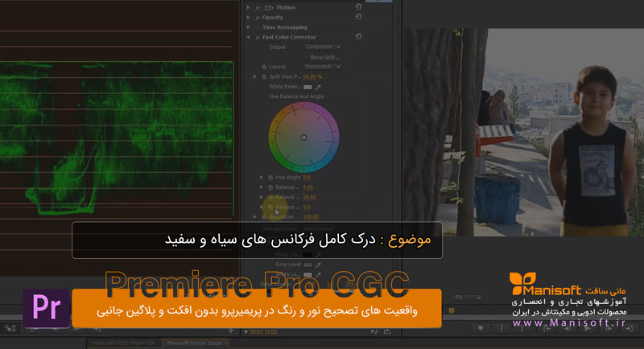This screenshot has height=349, width=644.
Task: Toggle animation stopwatch for Saturation
Action: (x=264, y=216)
